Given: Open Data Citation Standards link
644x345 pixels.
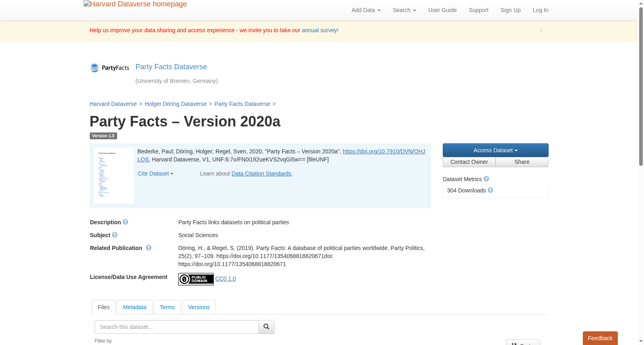Looking at the screenshot, I should pyautogui.click(x=261, y=174).
